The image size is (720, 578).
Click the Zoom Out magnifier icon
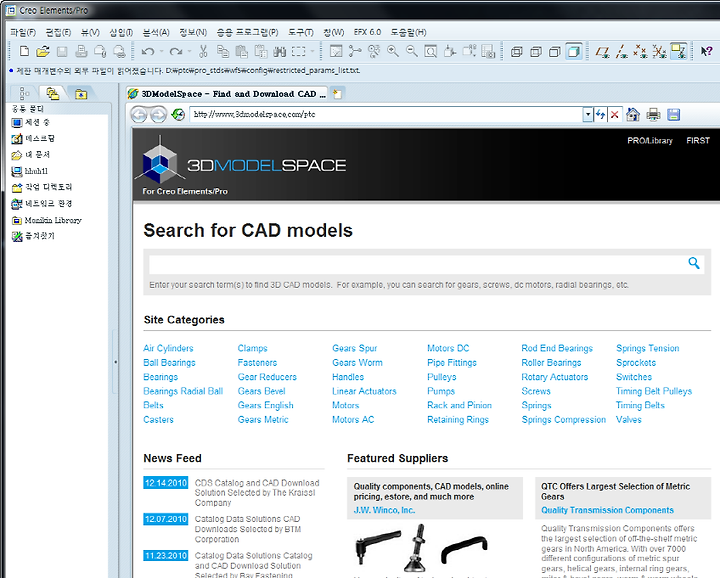click(x=412, y=51)
